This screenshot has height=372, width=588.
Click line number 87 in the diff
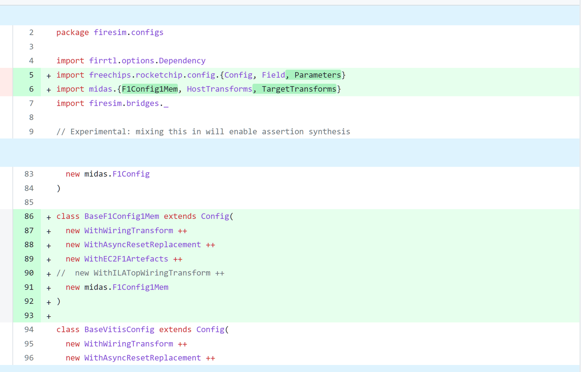pyautogui.click(x=29, y=231)
